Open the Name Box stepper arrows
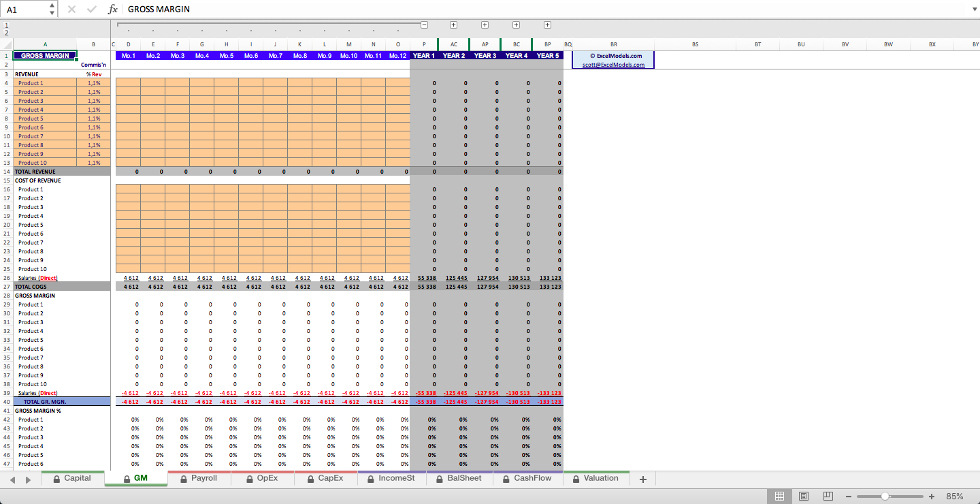The height and width of the screenshot is (504, 980). tap(52, 10)
